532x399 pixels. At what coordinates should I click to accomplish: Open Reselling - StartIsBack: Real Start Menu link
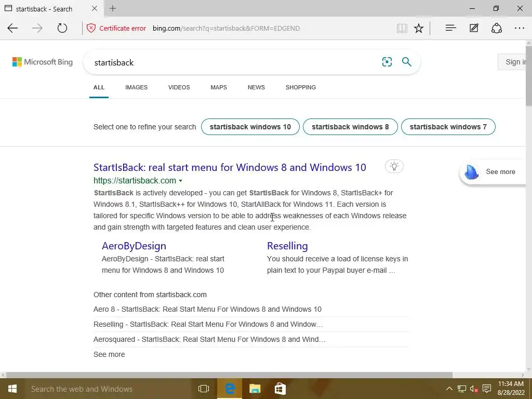pyautogui.click(x=208, y=324)
